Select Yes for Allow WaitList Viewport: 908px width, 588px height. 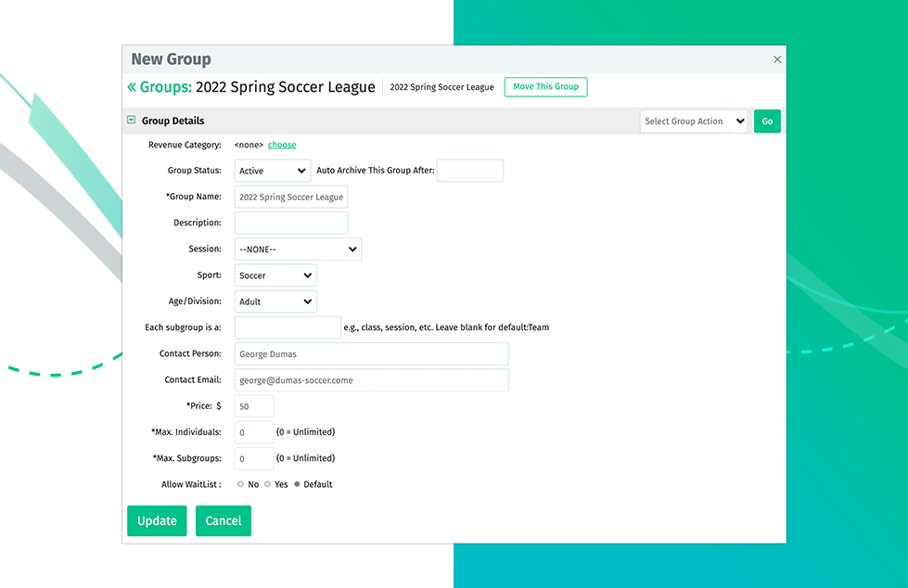click(x=268, y=484)
